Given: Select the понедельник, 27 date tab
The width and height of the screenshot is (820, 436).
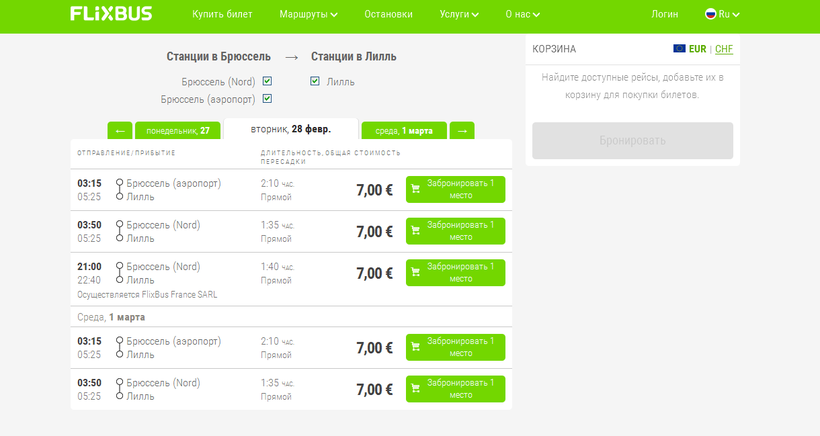Looking at the screenshot, I should pos(177,131).
